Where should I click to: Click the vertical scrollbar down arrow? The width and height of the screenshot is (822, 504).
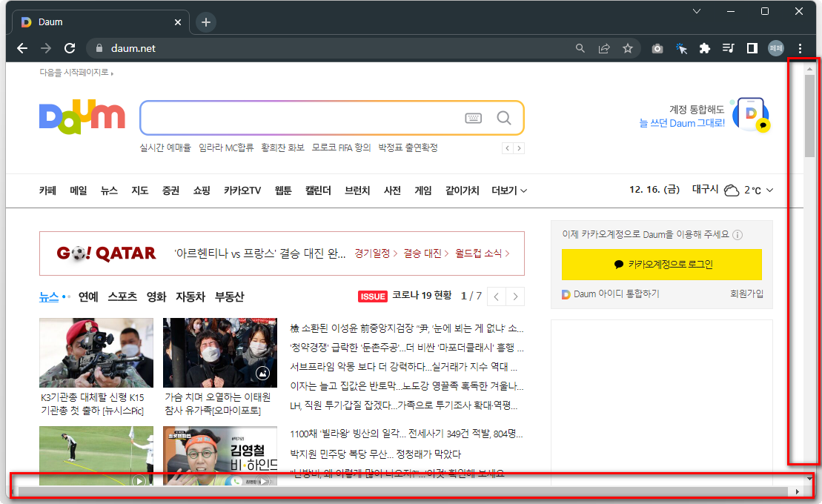point(810,478)
